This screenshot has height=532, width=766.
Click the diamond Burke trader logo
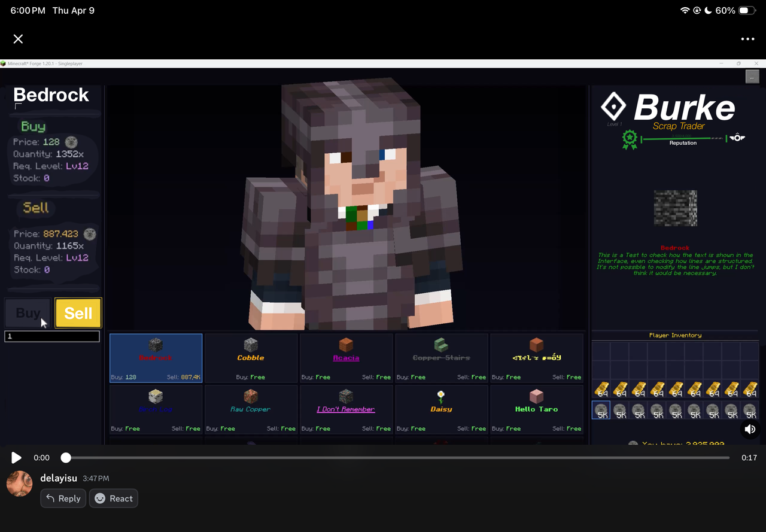(x=613, y=107)
